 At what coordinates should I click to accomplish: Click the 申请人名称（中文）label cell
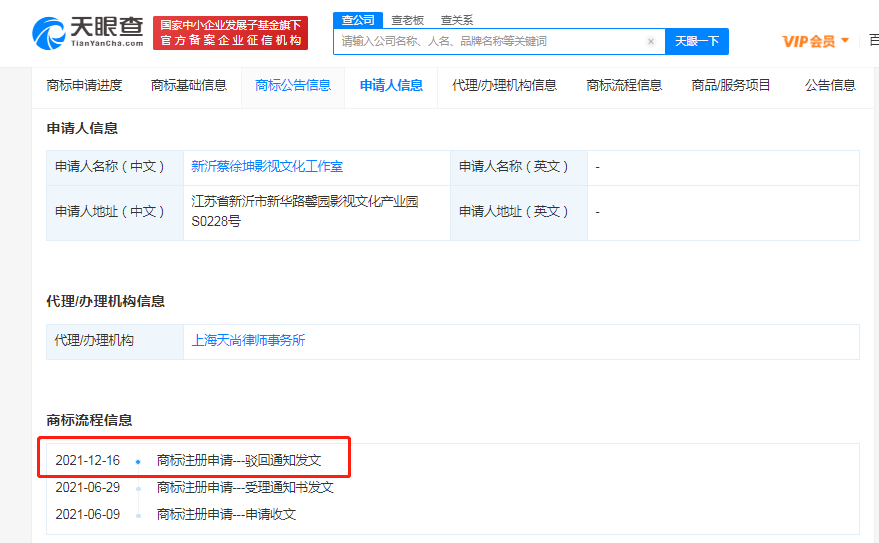pos(115,167)
